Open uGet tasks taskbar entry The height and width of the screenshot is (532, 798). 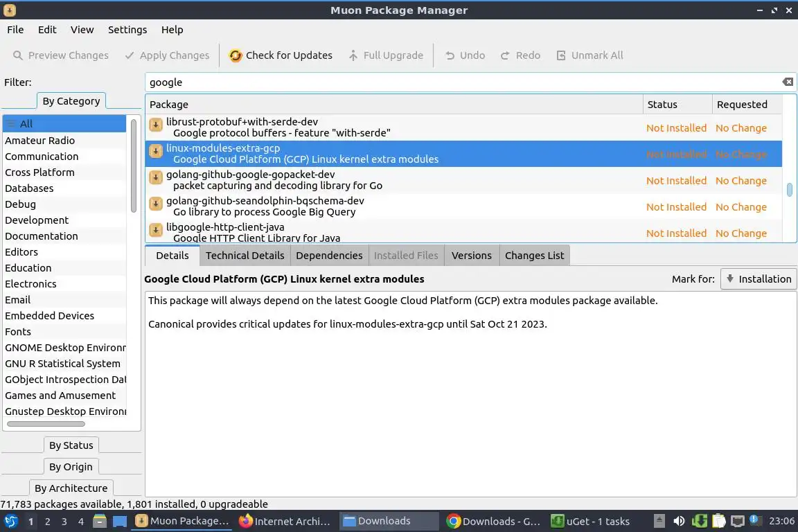point(591,522)
